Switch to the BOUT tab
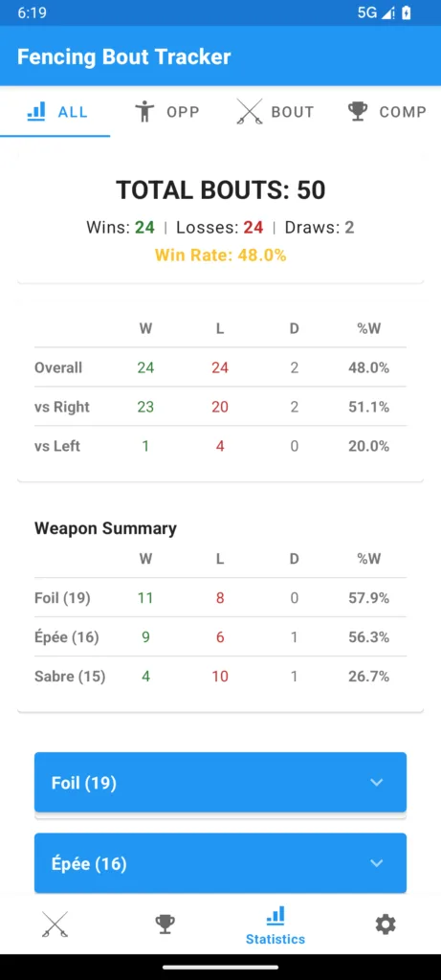The image size is (441, 980). click(276, 112)
